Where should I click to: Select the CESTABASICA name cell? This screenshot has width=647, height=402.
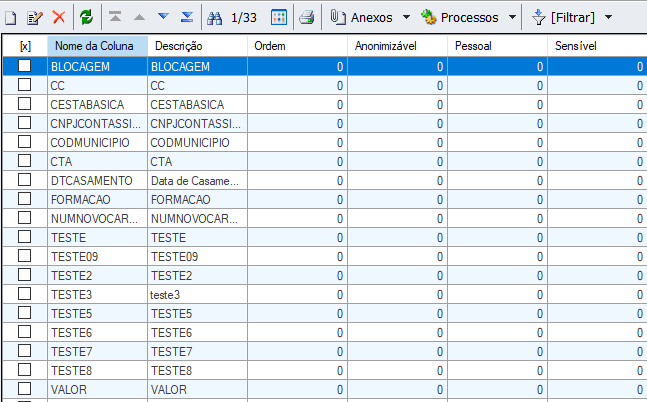coord(97,104)
